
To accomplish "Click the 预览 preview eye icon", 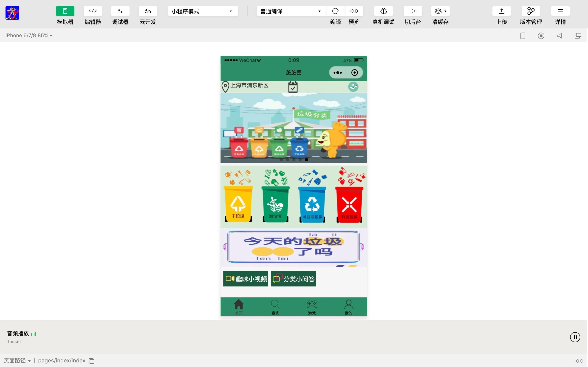I will (354, 11).
